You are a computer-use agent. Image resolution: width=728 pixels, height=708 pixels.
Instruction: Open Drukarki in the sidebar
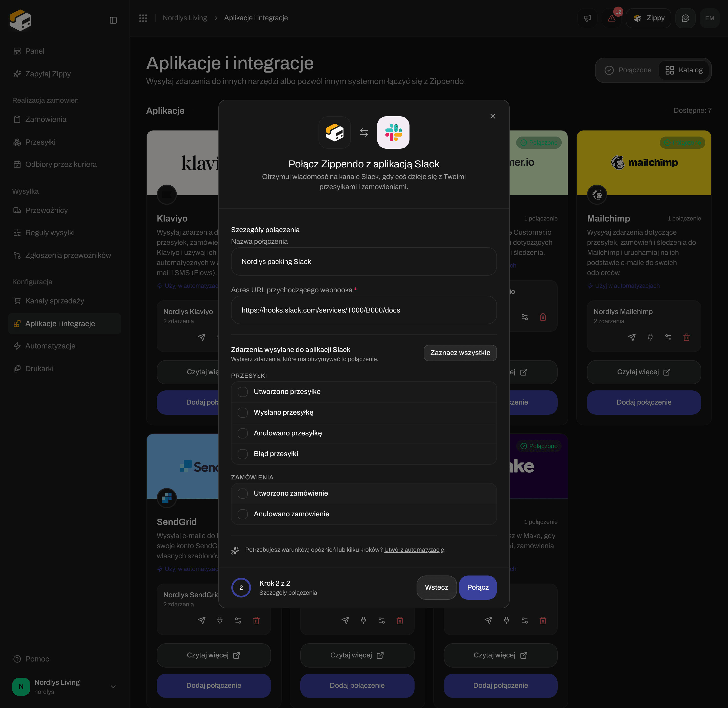[x=65, y=369]
